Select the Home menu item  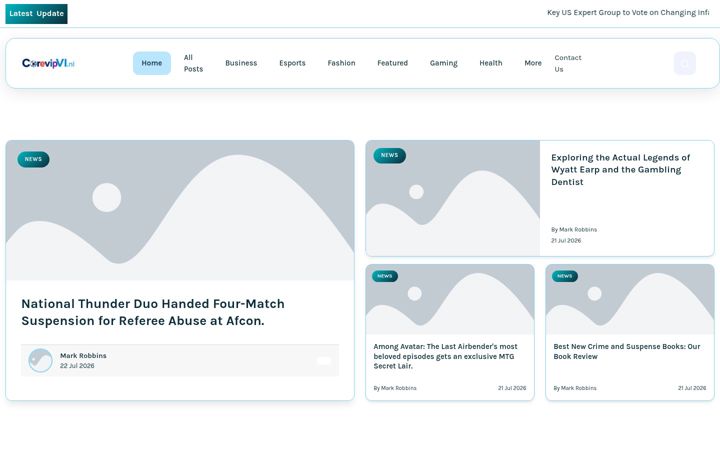pyautogui.click(x=152, y=63)
